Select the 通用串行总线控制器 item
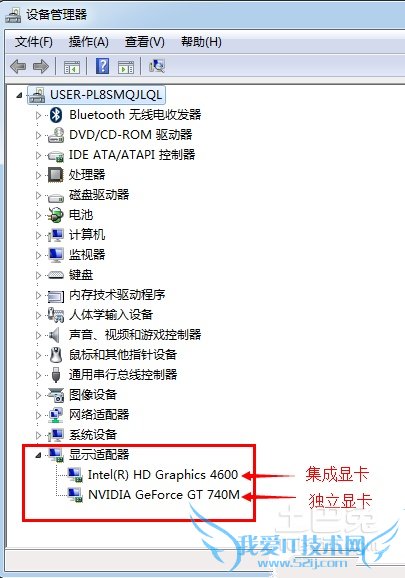The height and width of the screenshot is (578, 405). coord(123,375)
